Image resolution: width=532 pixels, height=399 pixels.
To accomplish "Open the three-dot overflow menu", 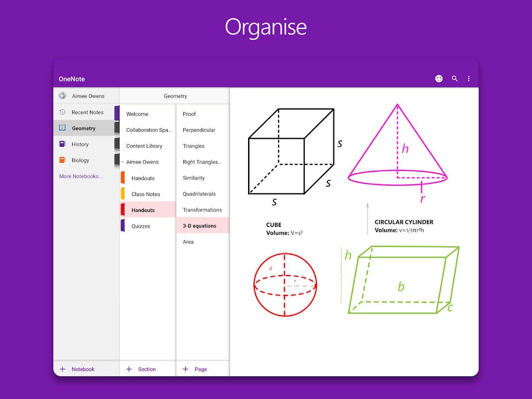I will pos(469,78).
